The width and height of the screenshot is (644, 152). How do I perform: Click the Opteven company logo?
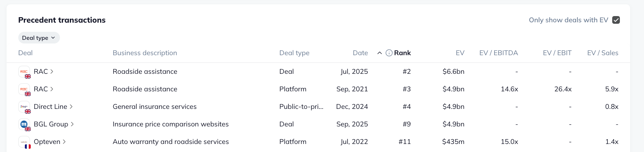(x=24, y=142)
